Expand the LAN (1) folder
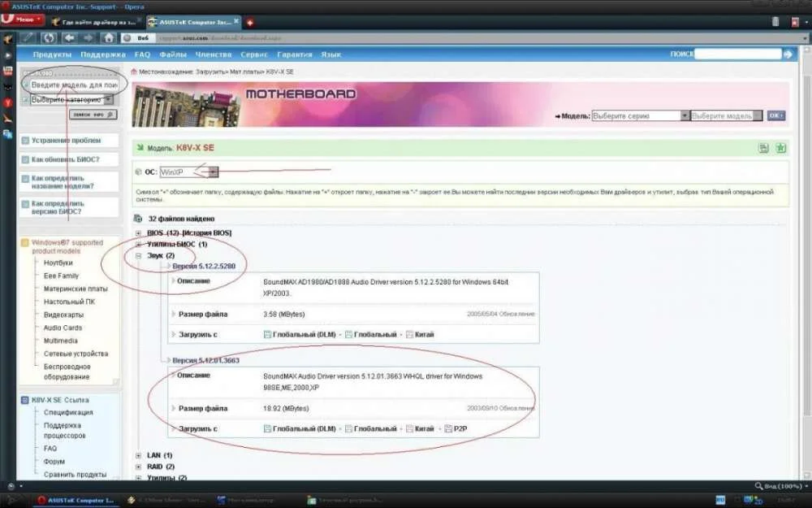 [x=138, y=456]
